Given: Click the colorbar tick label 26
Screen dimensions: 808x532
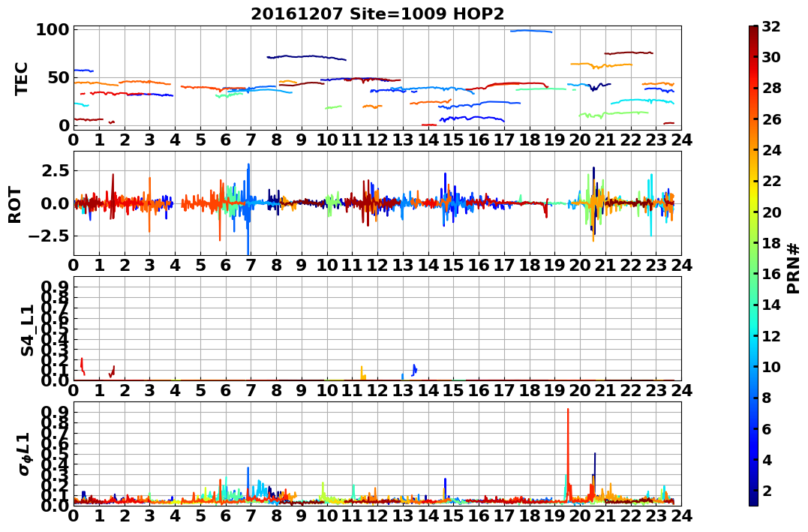Looking at the screenshot, I should pos(771,119).
